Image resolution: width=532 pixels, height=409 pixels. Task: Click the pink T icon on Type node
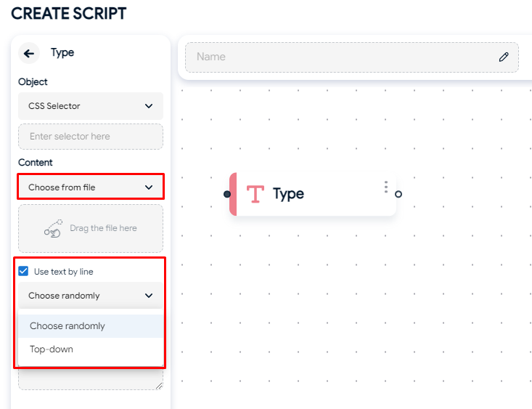(255, 194)
